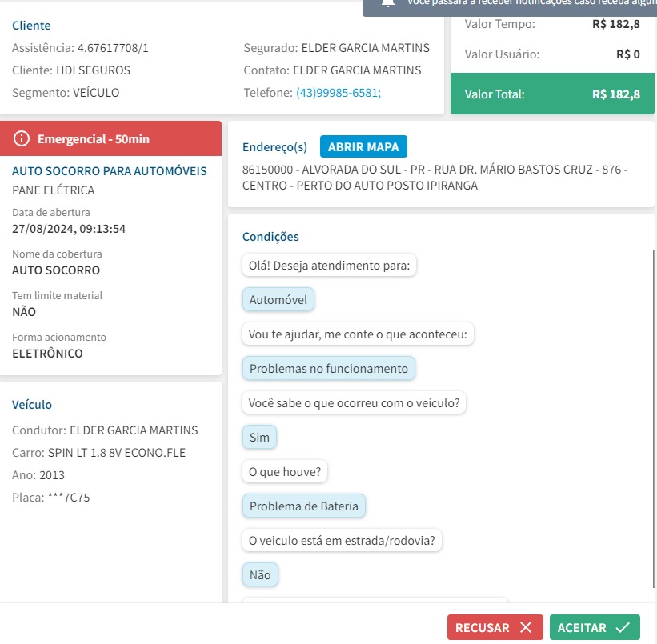The height and width of the screenshot is (644, 657).
Task: Click the notification toast message
Action: tap(510, 6)
